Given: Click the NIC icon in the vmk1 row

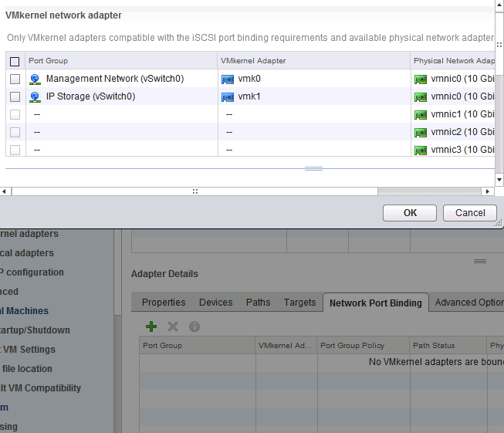Looking at the screenshot, I should click(421, 96).
